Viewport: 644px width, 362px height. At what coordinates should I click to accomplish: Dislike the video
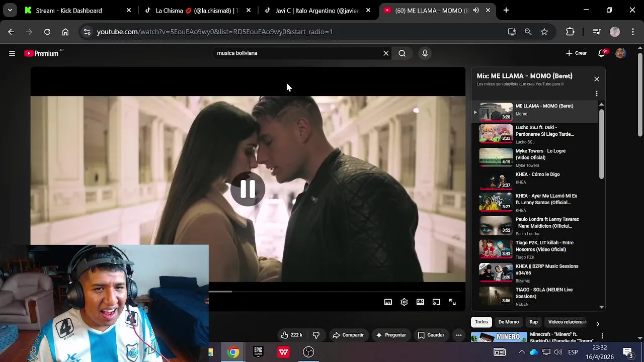point(316,335)
